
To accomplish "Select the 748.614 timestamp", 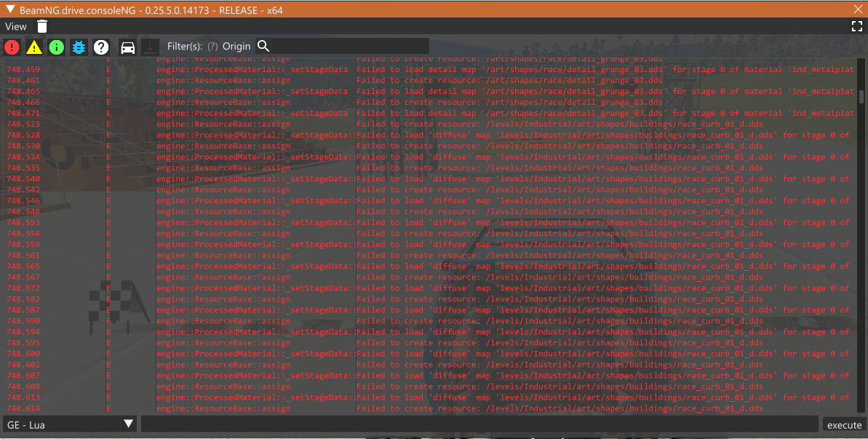I will coord(23,408).
